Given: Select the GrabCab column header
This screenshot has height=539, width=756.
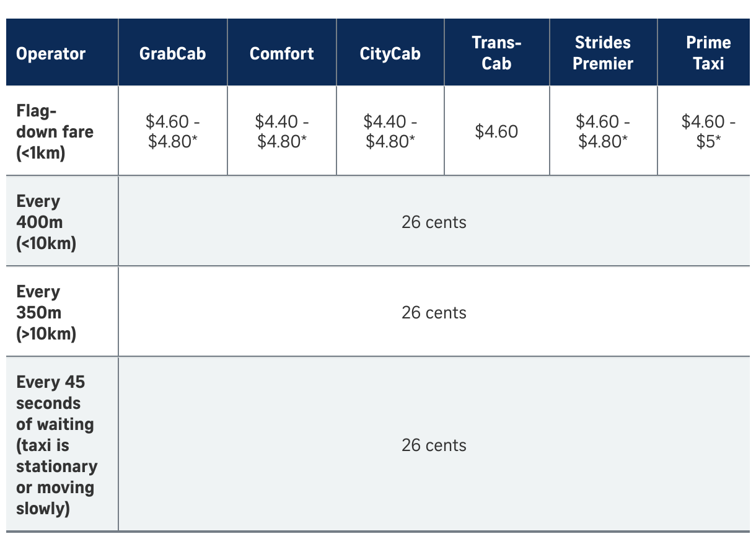Looking at the screenshot, I should point(172,53).
